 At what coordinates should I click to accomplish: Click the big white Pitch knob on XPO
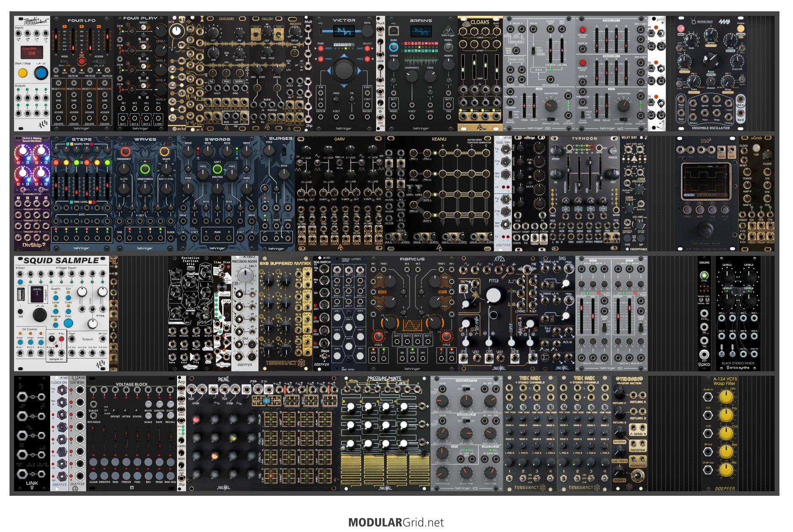pos(493,295)
